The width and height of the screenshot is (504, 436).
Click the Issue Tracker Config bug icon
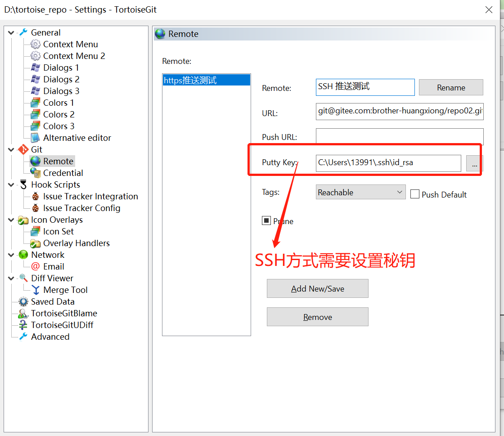point(36,208)
